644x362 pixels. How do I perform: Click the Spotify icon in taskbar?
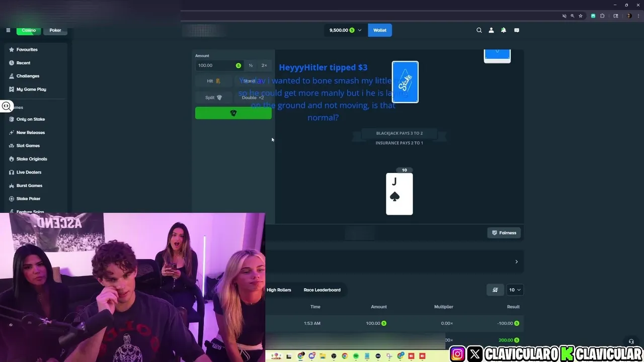point(356,356)
